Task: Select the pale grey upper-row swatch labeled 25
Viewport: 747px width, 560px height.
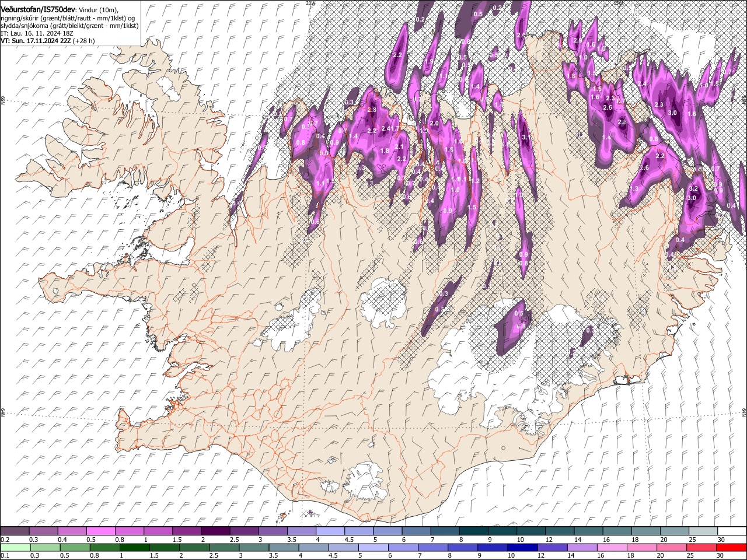Action: click(703, 531)
